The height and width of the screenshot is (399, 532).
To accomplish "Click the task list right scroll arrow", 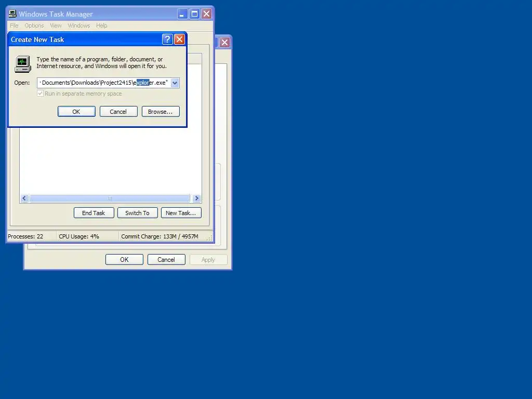I will 197,198.
